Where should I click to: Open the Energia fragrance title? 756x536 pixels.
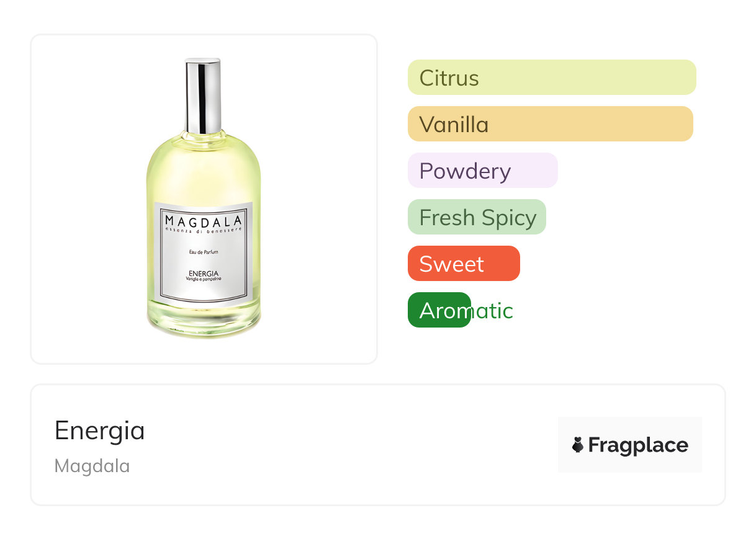coord(99,430)
